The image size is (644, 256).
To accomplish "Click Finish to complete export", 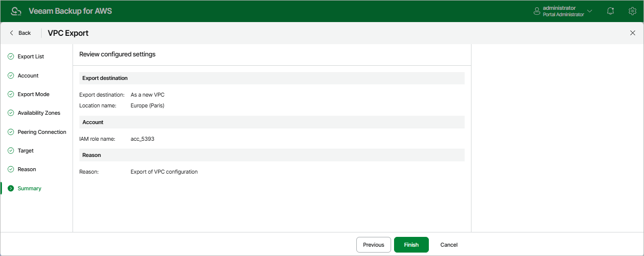I will [x=411, y=245].
